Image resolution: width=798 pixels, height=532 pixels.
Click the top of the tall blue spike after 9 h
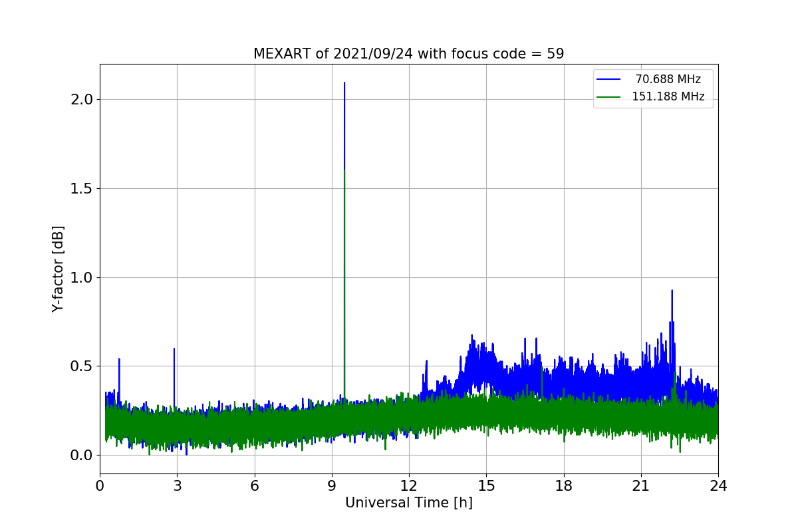pyautogui.click(x=344, y=83)
